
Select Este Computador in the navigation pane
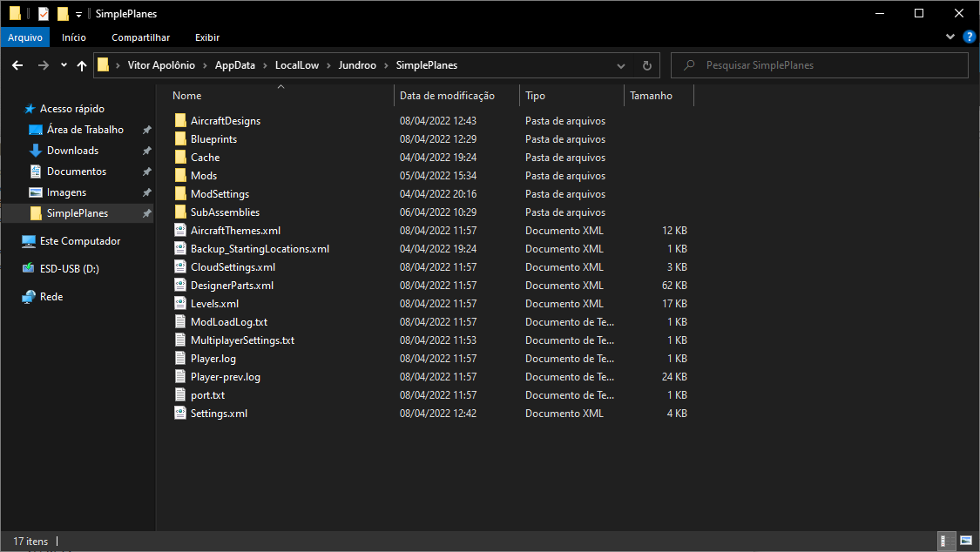pyautogui.click(x=80, y=241)
